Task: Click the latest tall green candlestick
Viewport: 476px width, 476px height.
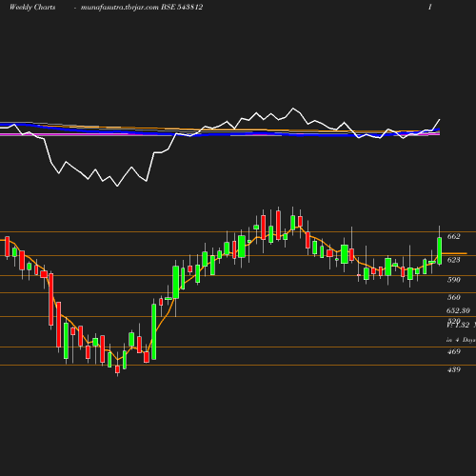Action: click(440, 250)
